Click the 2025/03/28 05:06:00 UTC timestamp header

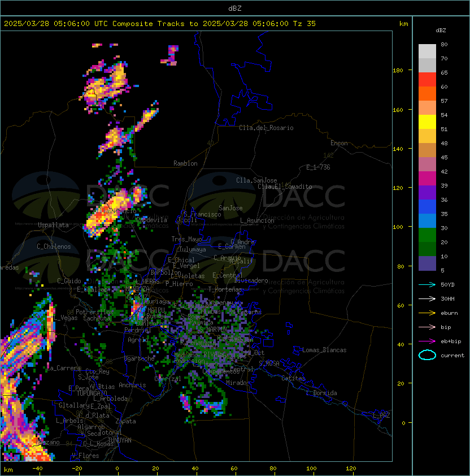point(55,23)
